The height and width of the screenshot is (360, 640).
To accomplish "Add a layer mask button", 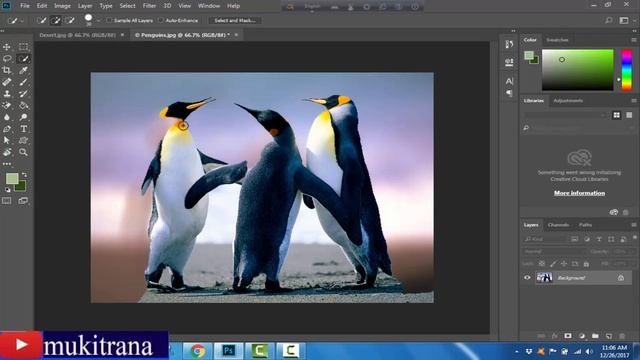I will (568, 336).
